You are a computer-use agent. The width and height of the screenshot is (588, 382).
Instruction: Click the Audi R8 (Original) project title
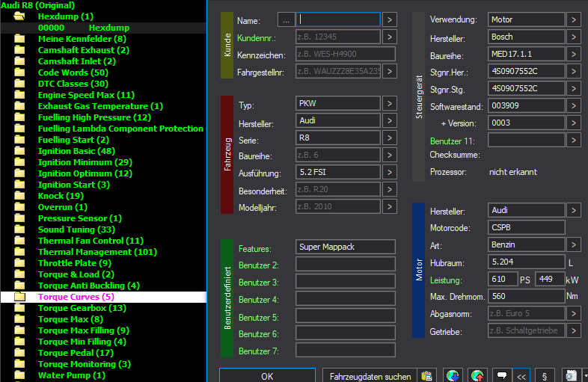point(38,5)
